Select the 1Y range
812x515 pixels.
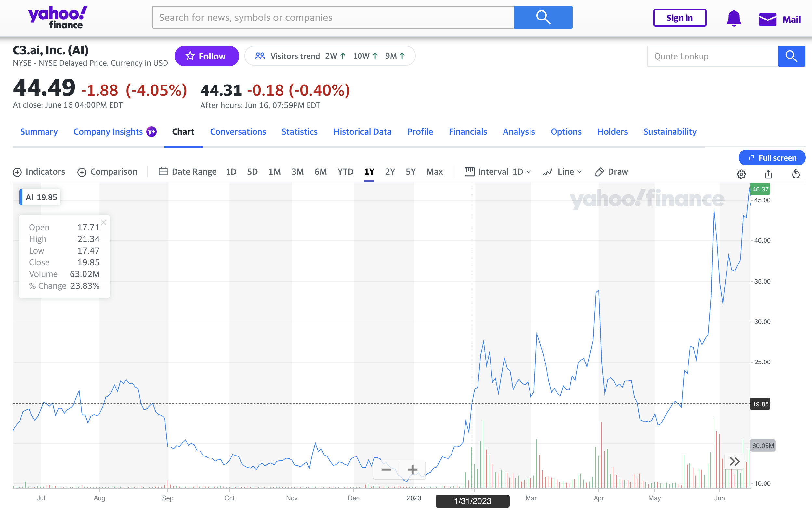369,172
